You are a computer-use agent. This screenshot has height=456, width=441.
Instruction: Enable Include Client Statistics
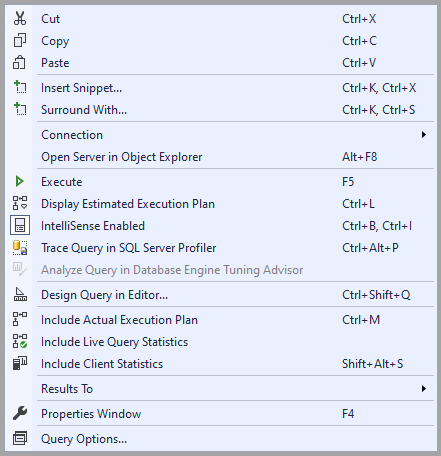[x=221, y=364]
